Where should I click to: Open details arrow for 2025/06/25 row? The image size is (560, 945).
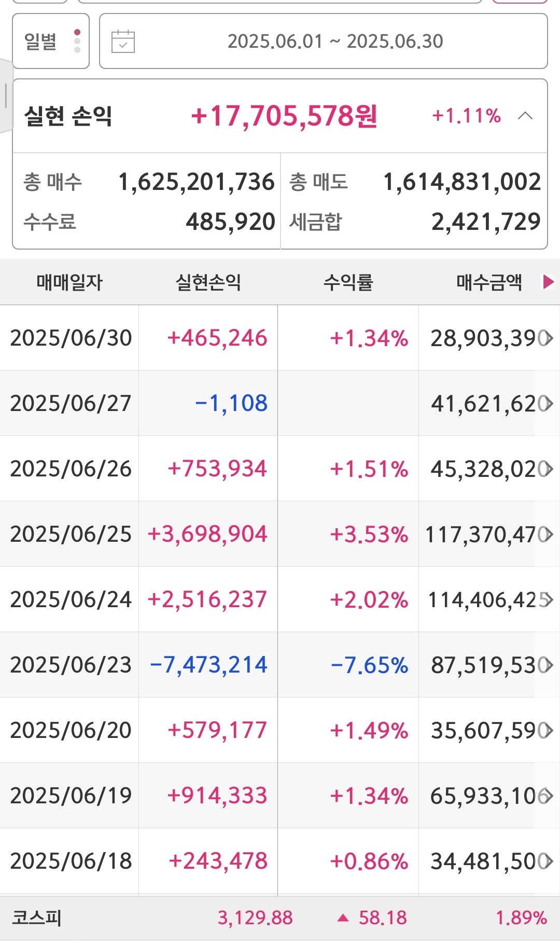click(548, 535)
